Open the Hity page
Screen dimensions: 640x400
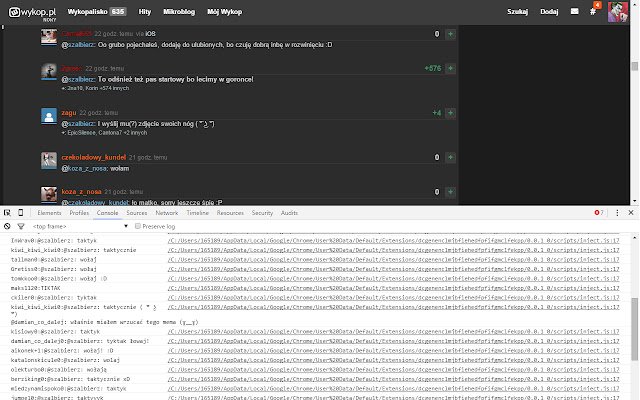(144, 12)
